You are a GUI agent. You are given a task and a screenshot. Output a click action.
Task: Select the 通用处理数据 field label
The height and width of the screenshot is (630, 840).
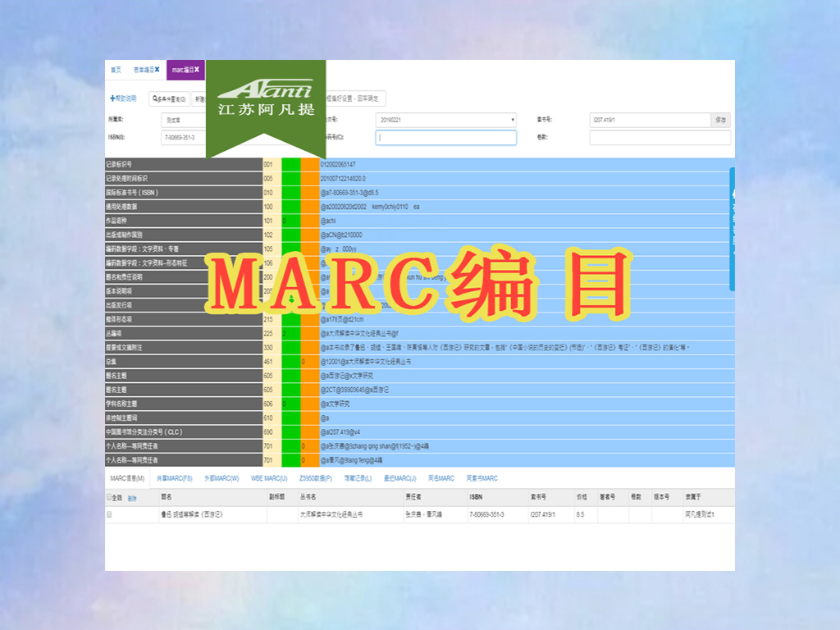(x=184, y=207)
